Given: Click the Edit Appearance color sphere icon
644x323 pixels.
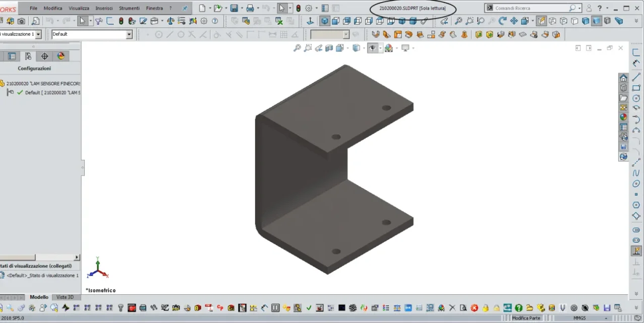Looking at the screenshot, I should (388, 48).
